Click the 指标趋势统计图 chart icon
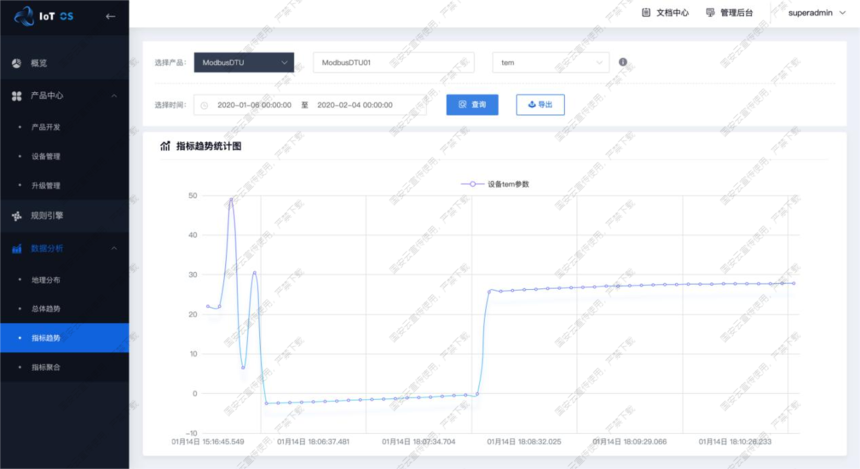The height and width of the screenshot is (469, 860). [x=165, y=146]
